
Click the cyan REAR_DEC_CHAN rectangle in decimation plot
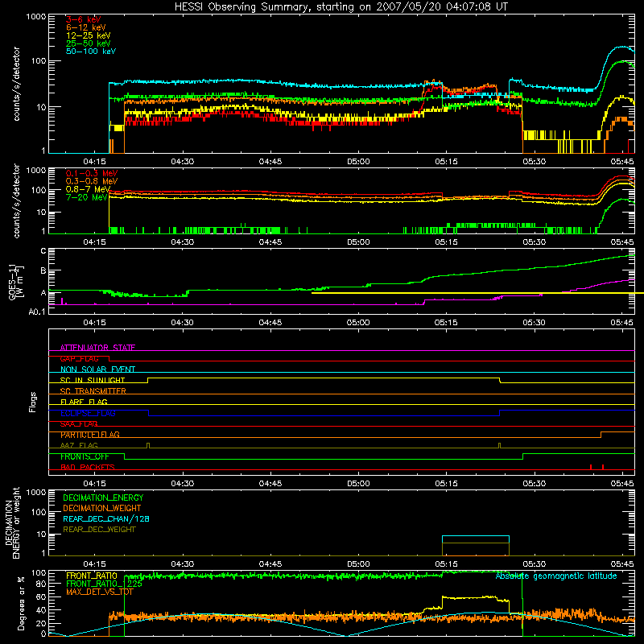pos(476,536)
